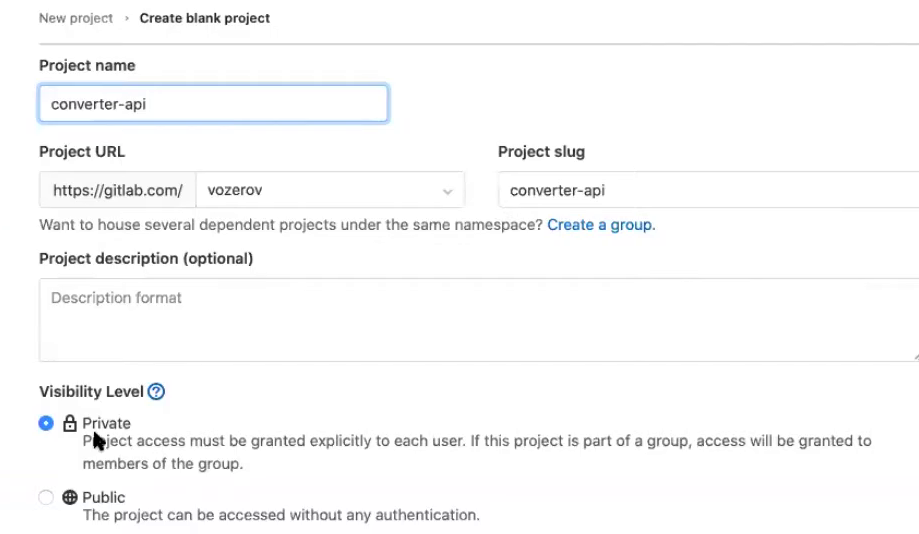Image resolution: width=919 pixels, height=534 pixels.
Task: Go to New project breadcrumb
Action: click(x=76, y=18)
